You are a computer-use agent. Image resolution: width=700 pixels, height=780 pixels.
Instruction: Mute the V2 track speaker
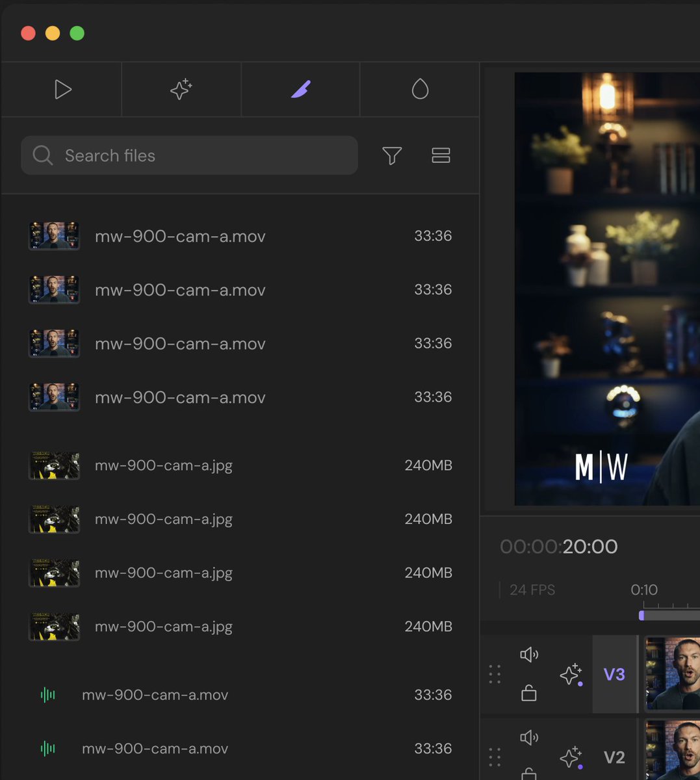click(529, 737)
